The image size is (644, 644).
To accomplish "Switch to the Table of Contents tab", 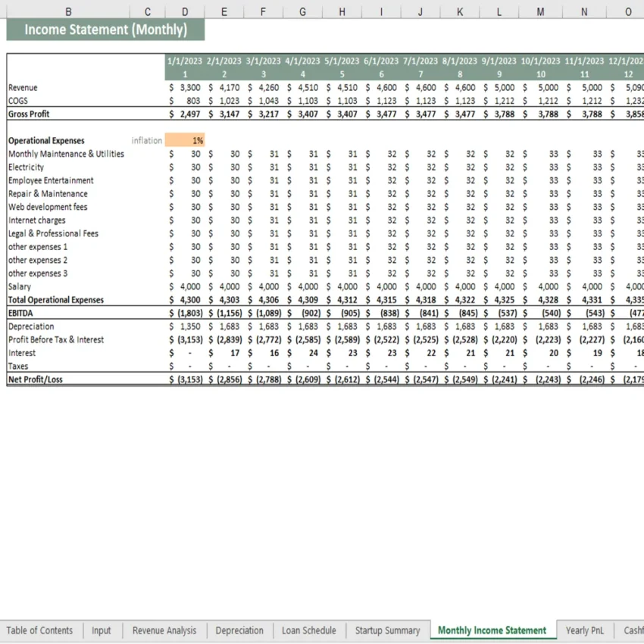I will (x=40, y=630).
